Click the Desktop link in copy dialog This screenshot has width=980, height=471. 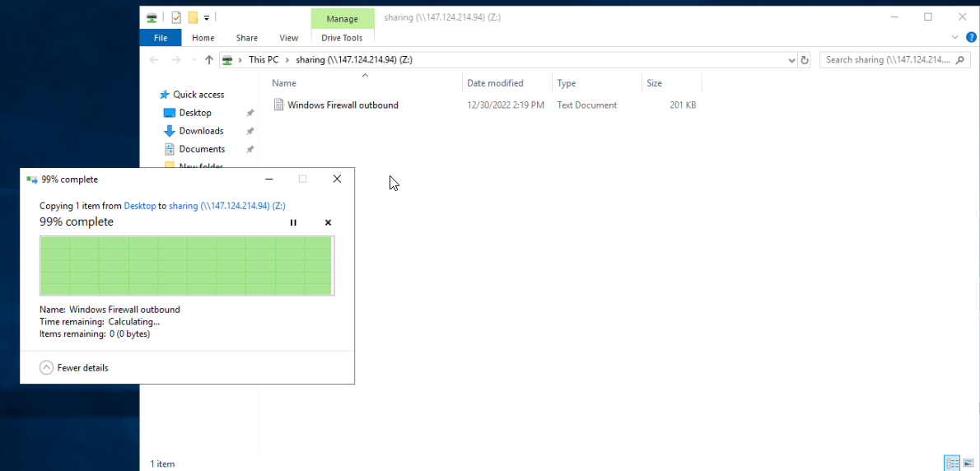tap(139, 206)
